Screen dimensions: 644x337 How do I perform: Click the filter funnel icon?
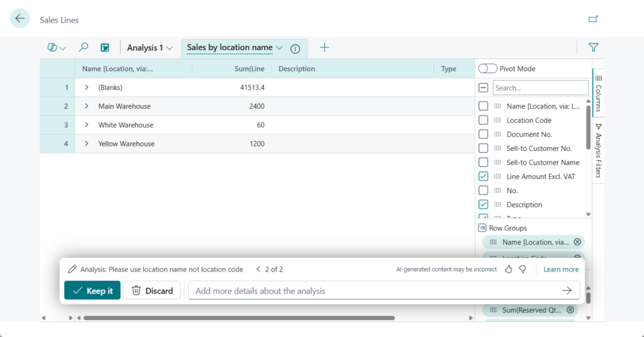[x=592, y=47]
